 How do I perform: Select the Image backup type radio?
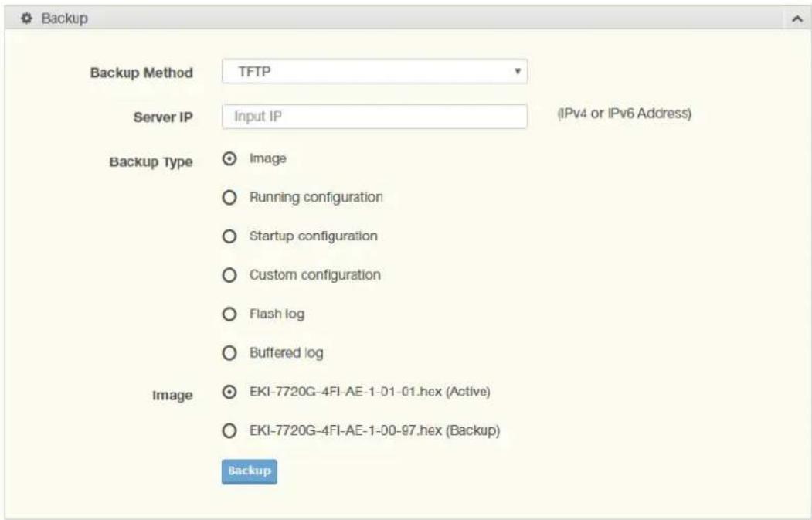pos(229,158)
